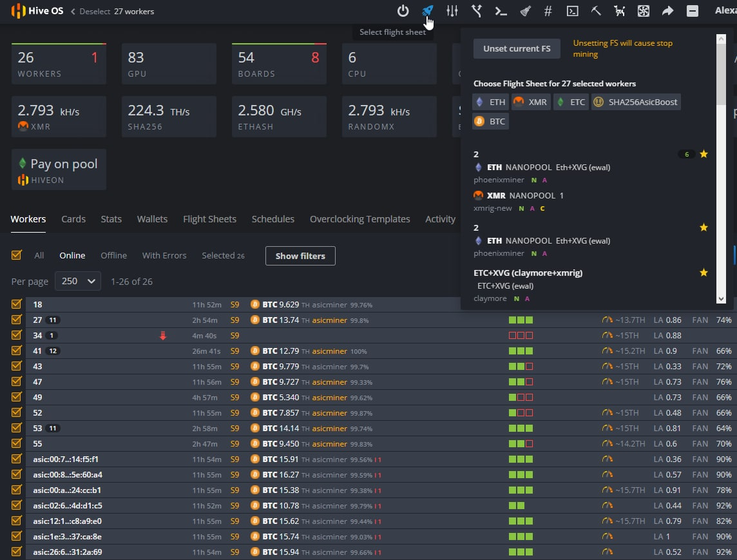Click the fan icon in the toolbar
737x560 pixels.
(644, 11)
